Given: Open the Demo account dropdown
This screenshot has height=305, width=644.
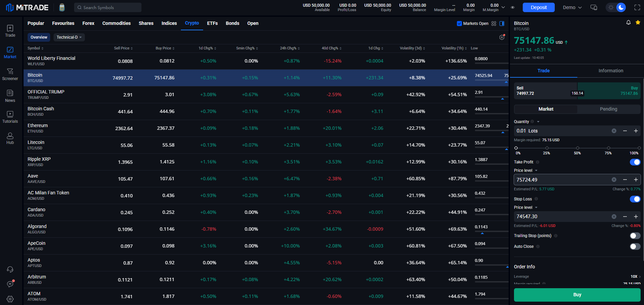Looking at the screenshot, I should (x=572, y=7).
